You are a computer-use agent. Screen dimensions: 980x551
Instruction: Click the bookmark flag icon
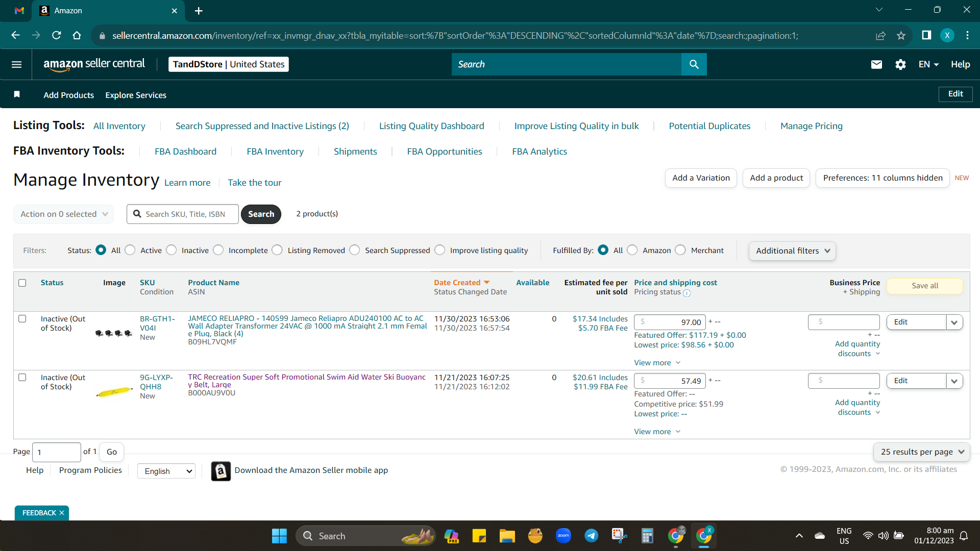(17, 94)
